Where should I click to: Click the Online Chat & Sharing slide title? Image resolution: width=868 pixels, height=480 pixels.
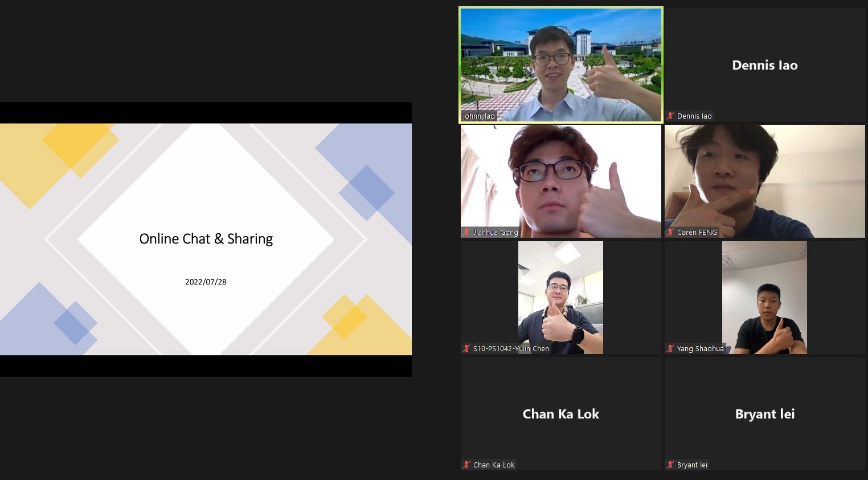[206, 239]
